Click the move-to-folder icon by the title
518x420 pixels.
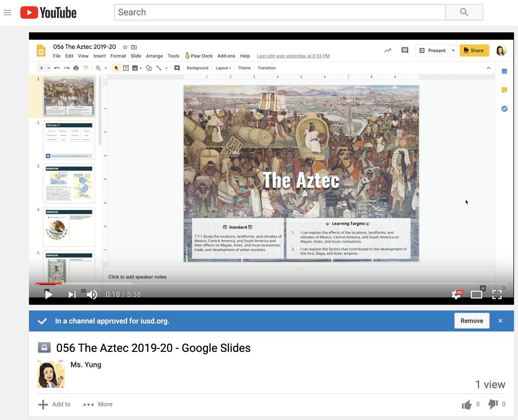(134, 47)
